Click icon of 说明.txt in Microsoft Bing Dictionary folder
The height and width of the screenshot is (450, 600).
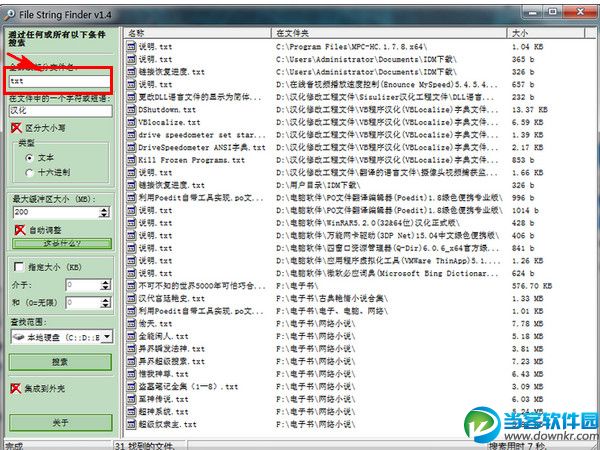pos(131,273)
